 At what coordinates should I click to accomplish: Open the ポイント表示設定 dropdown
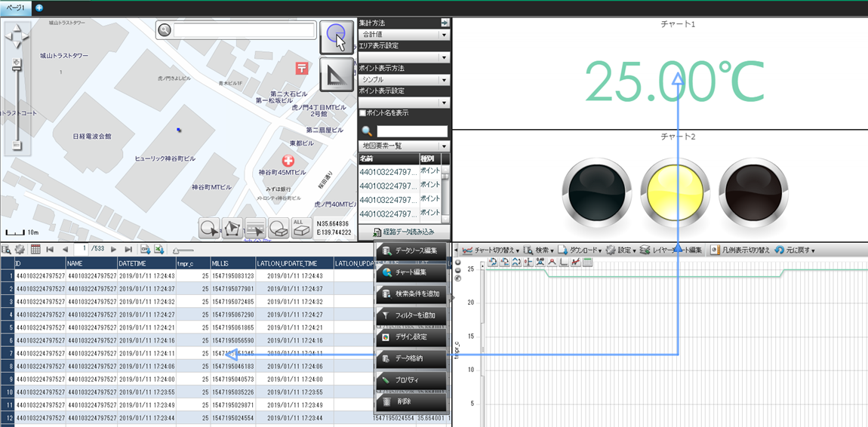404,103
